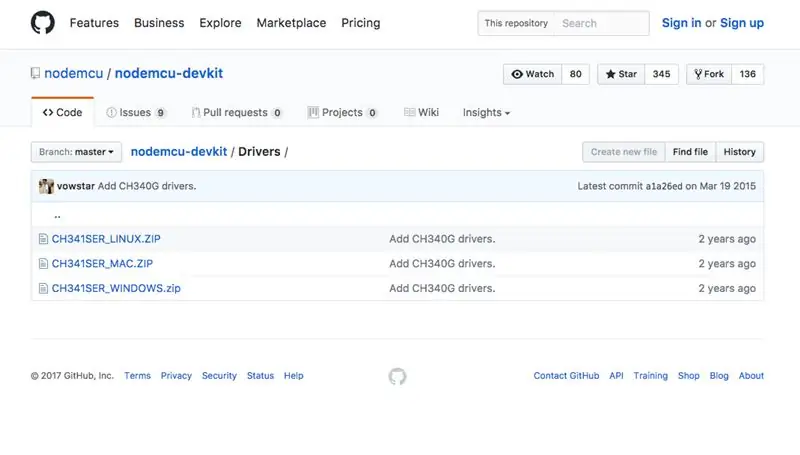Click the Create new file button
This screenshot has height=455, width=800.
(x=624, y=152)
